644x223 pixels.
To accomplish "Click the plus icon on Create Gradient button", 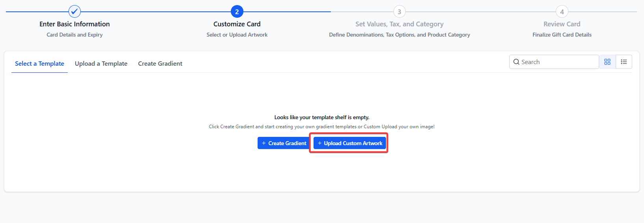I will pos(264,143).
